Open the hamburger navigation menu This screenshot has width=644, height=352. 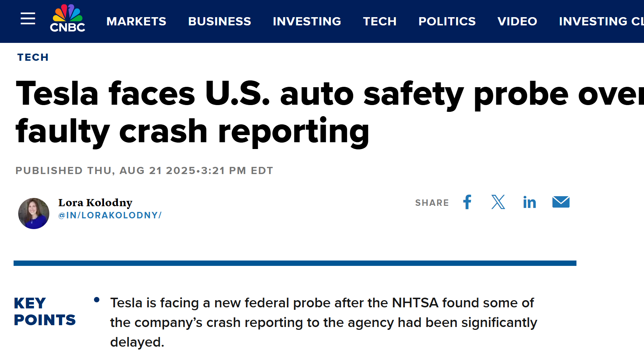(x=28, y=19)
